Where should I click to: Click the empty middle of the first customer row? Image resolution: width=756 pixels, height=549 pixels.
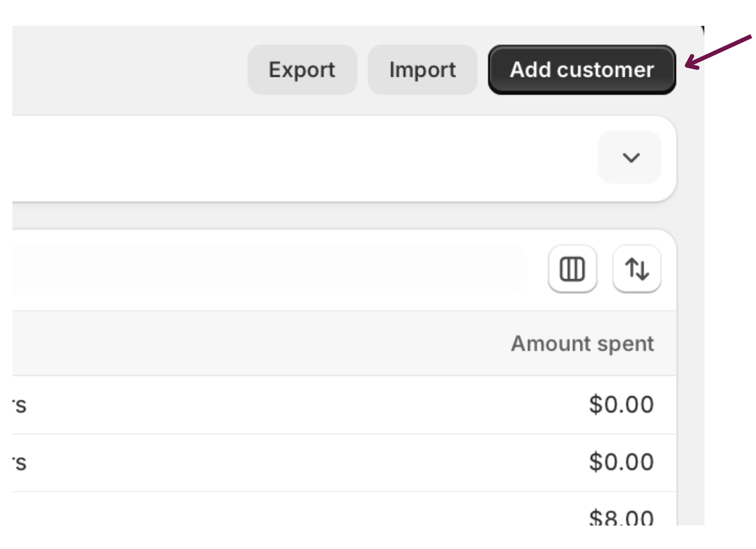tap(310, 405)
